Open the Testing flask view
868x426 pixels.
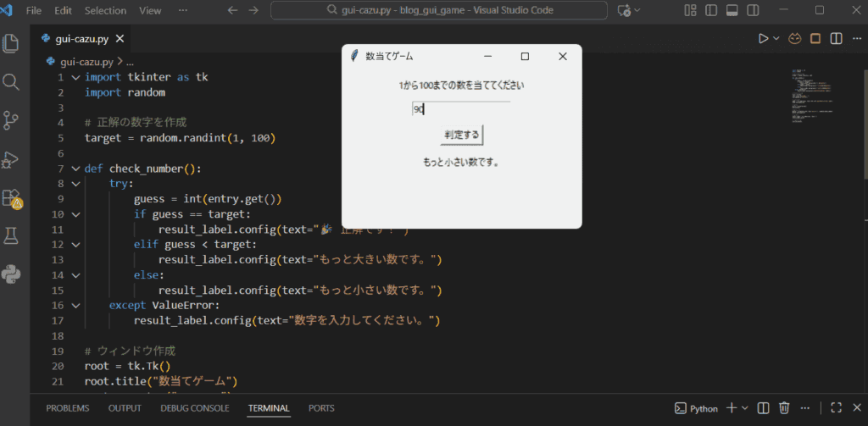pyautogui.click(x=12, y=236)
